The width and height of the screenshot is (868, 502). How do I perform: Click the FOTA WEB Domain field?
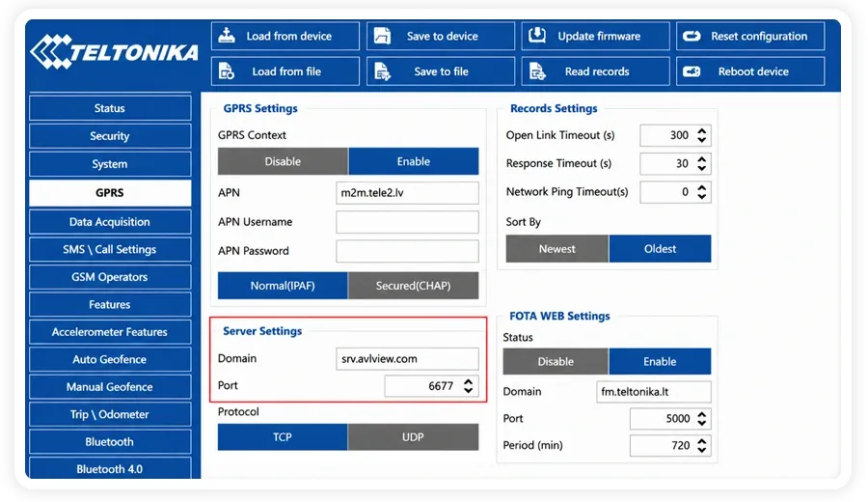click(x=654, y=391)
